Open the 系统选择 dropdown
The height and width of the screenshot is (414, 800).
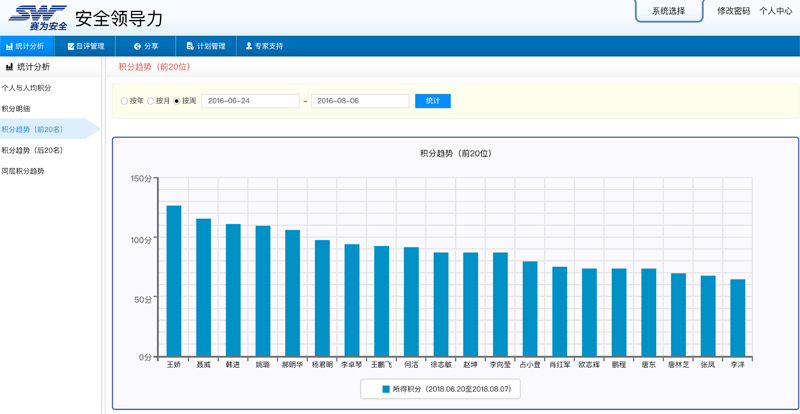click(668, 11)
